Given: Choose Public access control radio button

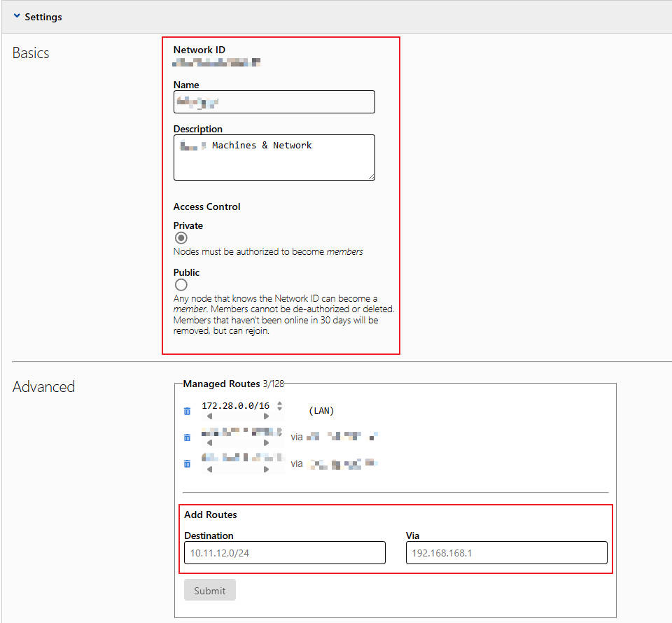Looking at the screenshot, I should click(x=181, y=285).
